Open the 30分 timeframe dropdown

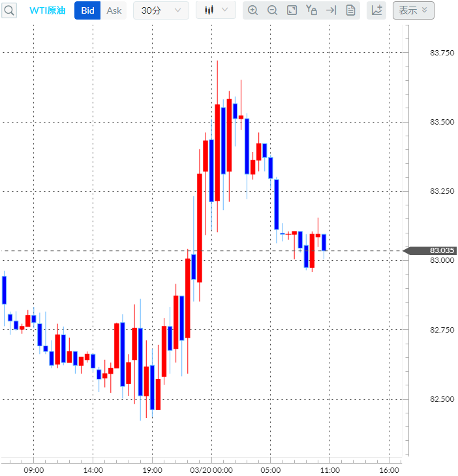(161, 10)
